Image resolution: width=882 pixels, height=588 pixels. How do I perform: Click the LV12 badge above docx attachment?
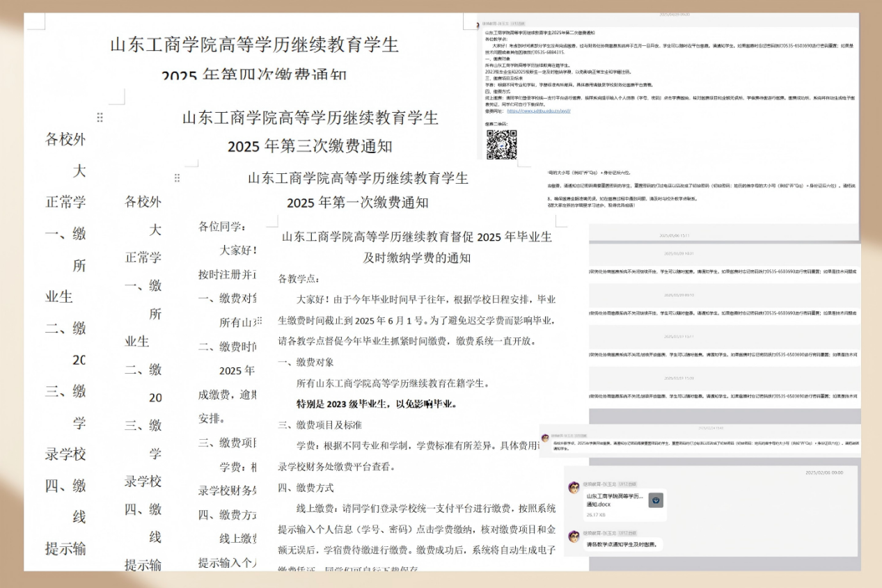coord(628,484)
